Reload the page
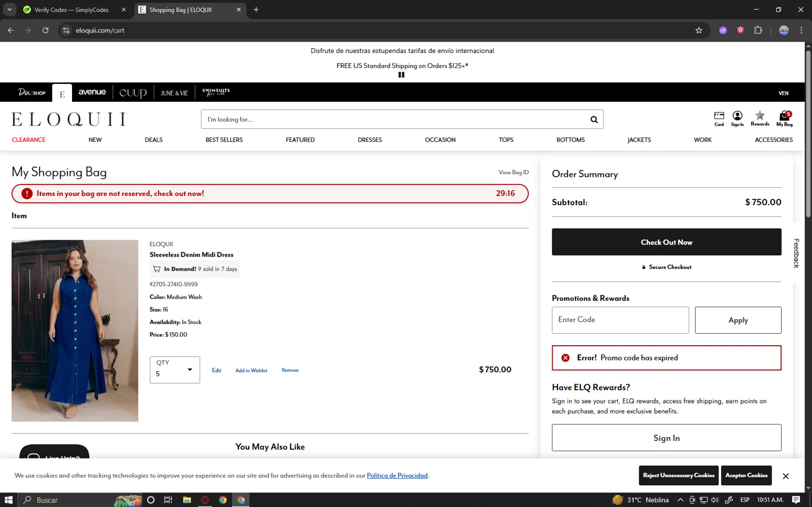 (x=45, y=30)
